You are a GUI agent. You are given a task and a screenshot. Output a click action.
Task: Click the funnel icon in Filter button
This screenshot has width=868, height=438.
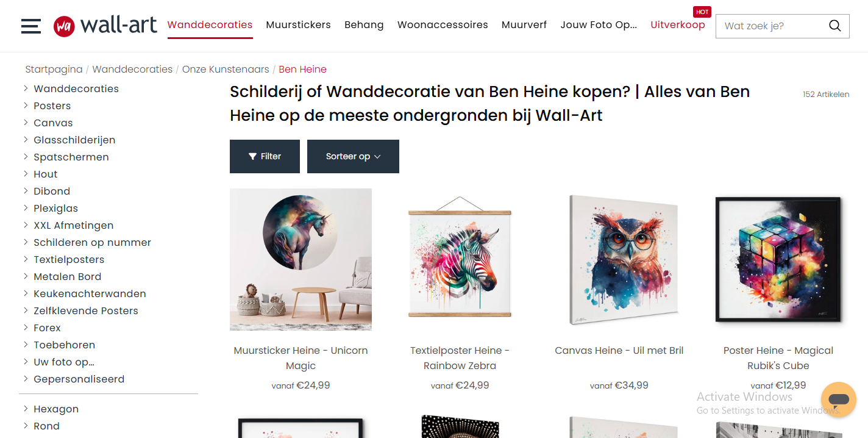pos(252,157)
